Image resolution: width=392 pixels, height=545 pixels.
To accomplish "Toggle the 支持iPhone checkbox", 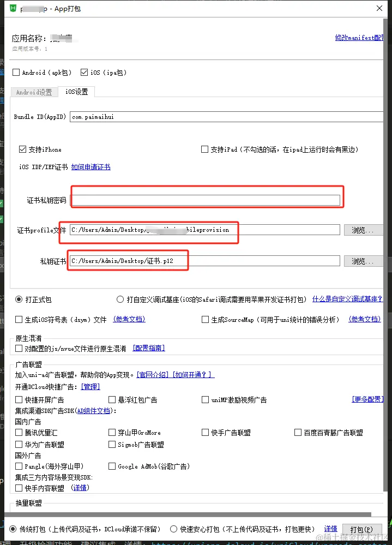I will [22, 149].
